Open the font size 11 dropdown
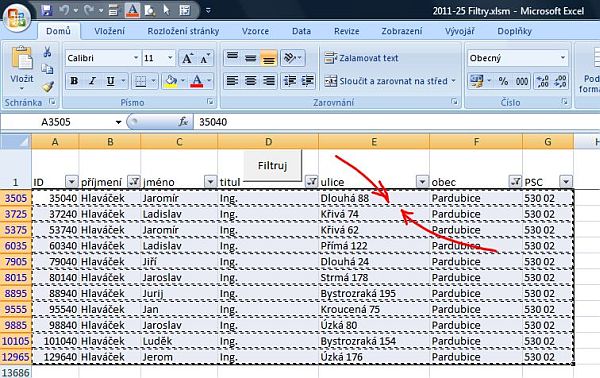 (170, 58)
